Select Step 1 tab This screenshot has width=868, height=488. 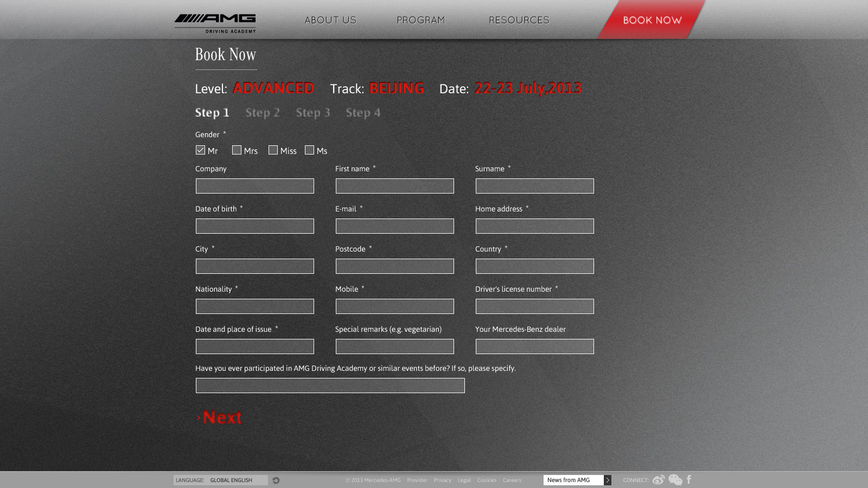pyautogui.click(x=212, y=113)
